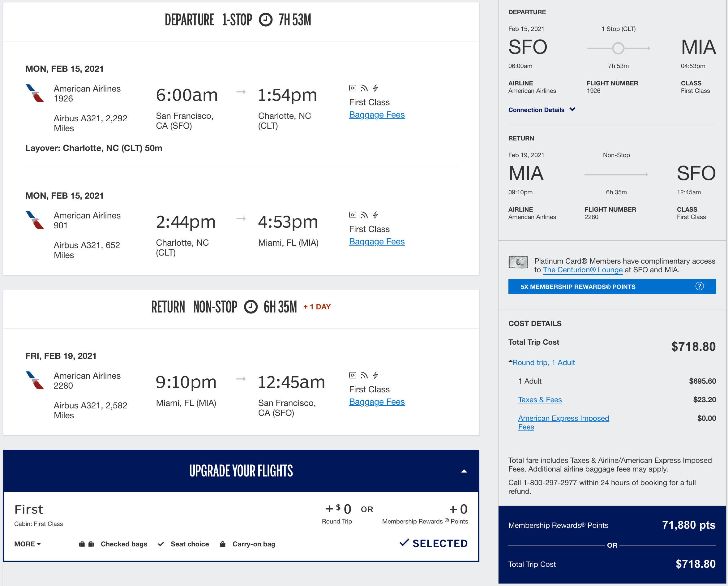Open the Baggage Fees link on the departure segment
The image size is (728, 586).
pyautogui.click(x=376, y=114)
